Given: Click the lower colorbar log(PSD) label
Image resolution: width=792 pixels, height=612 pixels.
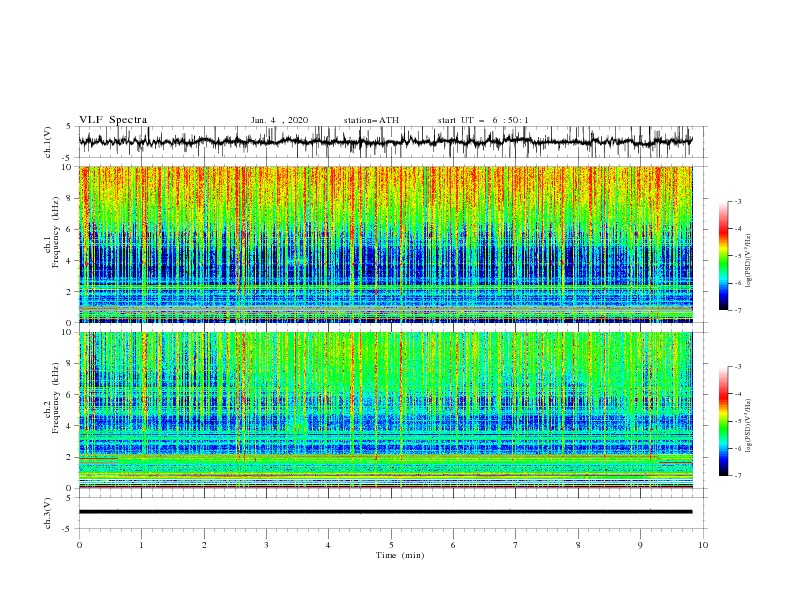Looking at the screenshot, I should coord(748,426).
